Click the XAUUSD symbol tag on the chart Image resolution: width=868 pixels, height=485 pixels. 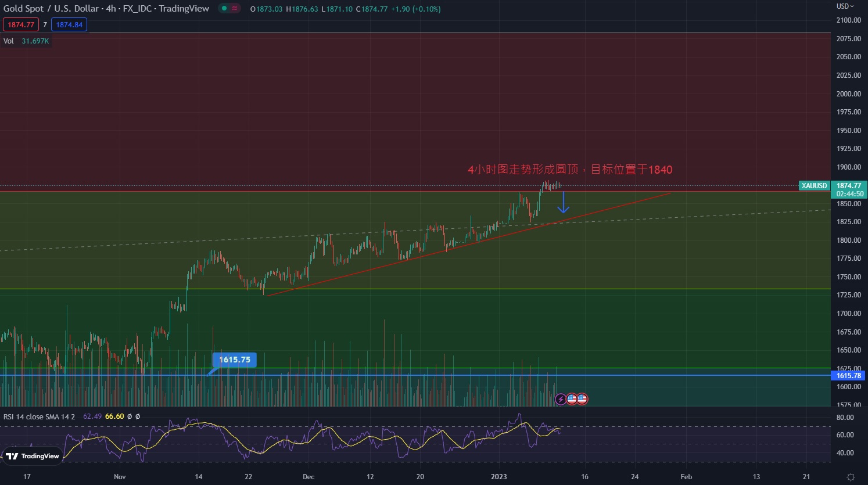pos(814,186)
